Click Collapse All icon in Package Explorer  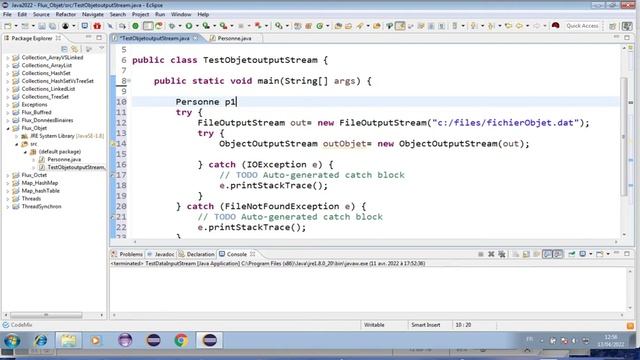[x=64, y=49]
